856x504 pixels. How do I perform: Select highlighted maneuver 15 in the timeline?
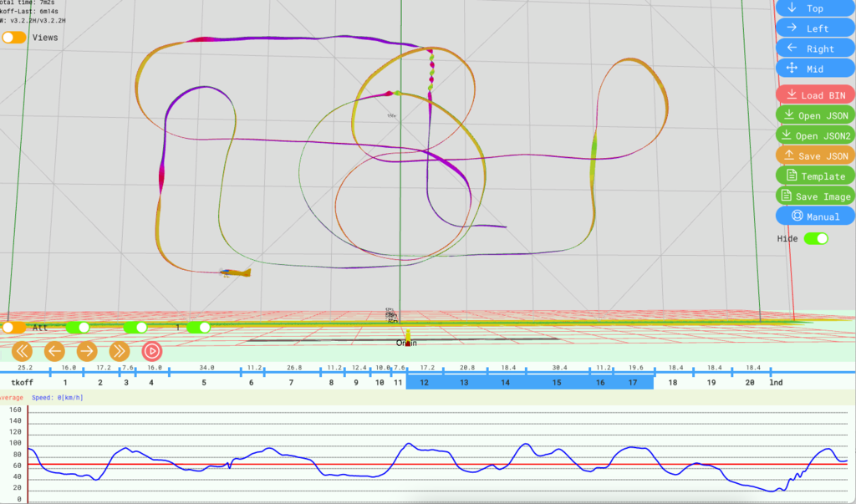(557, 382)
